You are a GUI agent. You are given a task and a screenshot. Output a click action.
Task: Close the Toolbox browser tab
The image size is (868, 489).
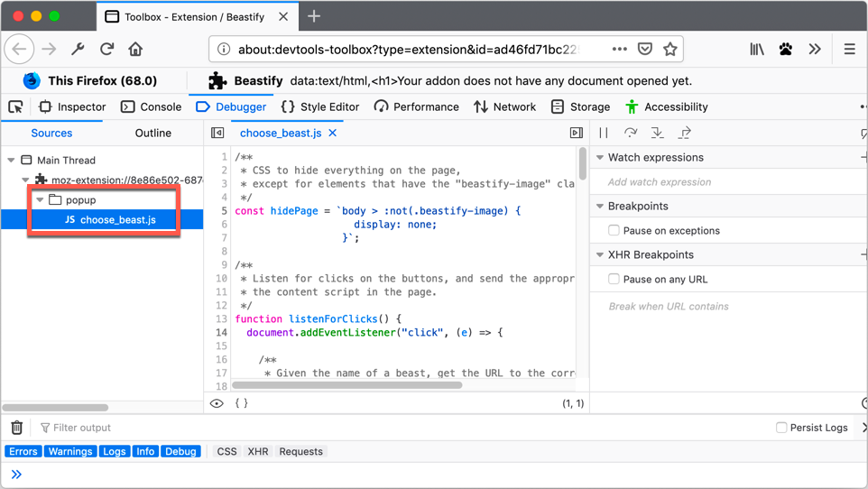[x=283, y=16]
